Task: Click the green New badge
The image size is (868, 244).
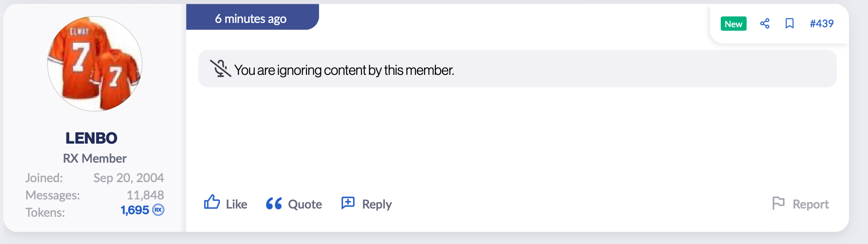Action: 733,24
